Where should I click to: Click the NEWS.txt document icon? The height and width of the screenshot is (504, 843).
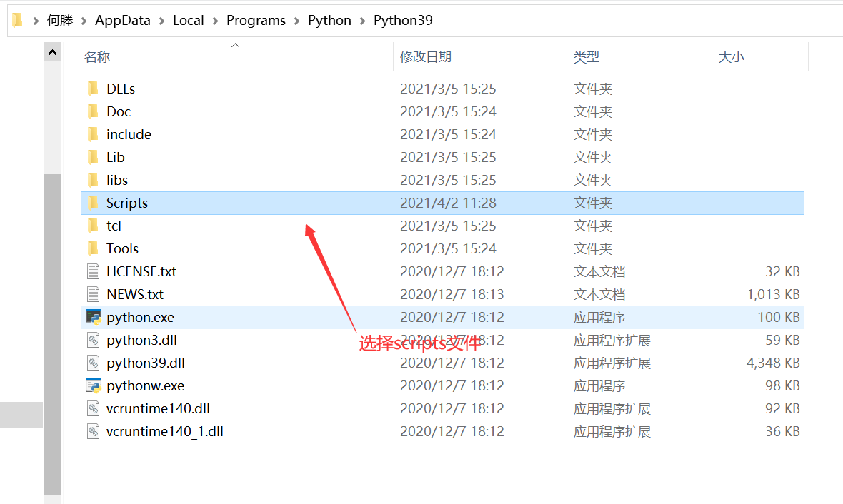[x=93, y=294]
